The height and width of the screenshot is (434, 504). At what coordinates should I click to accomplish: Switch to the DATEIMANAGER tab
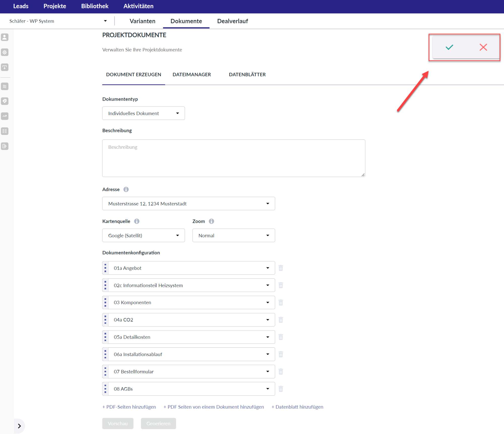[192, 75]
